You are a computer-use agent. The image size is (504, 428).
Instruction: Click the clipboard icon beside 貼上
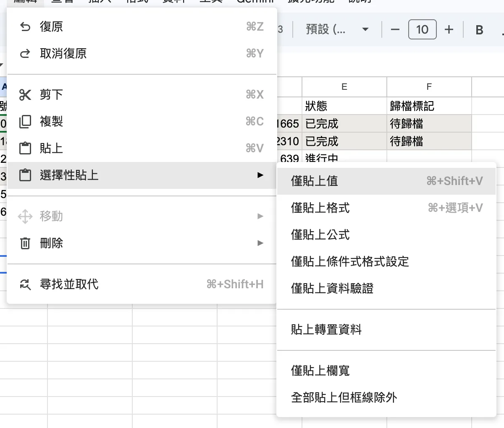[25, 149]
